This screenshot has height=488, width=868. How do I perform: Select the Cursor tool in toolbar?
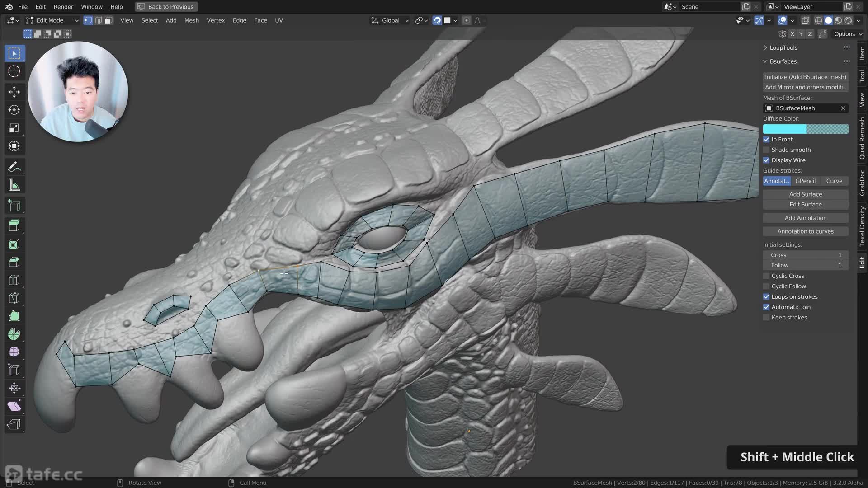pos(14,71)
